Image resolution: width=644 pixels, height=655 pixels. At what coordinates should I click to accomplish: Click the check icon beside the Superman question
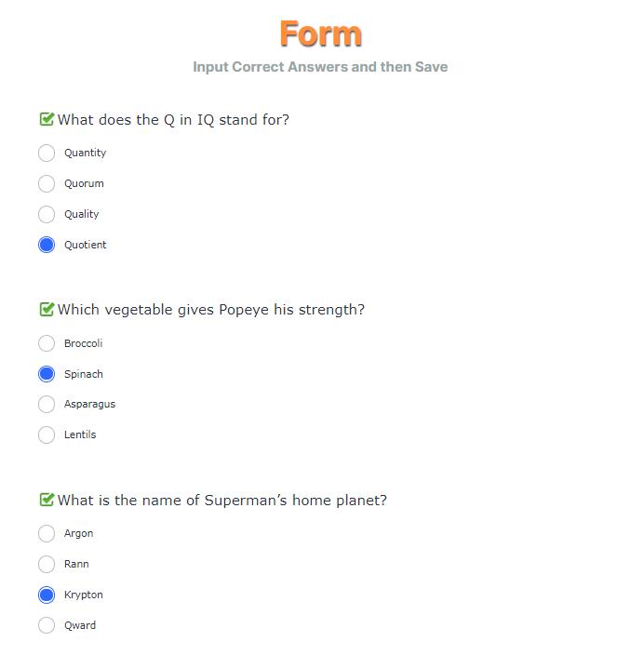47,500
